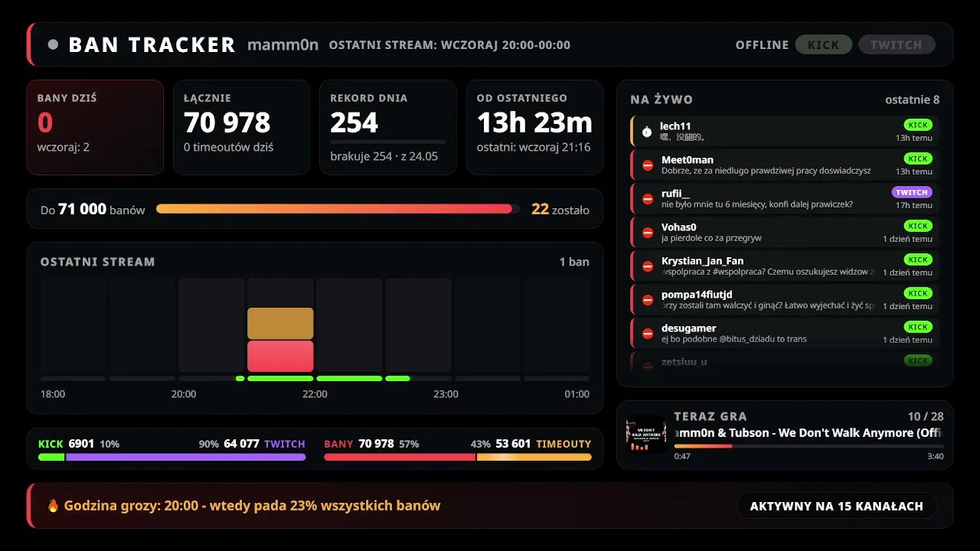
Task: Click the 17h temu timestamp on rufii__ row
Action: [x=914, y=205]
